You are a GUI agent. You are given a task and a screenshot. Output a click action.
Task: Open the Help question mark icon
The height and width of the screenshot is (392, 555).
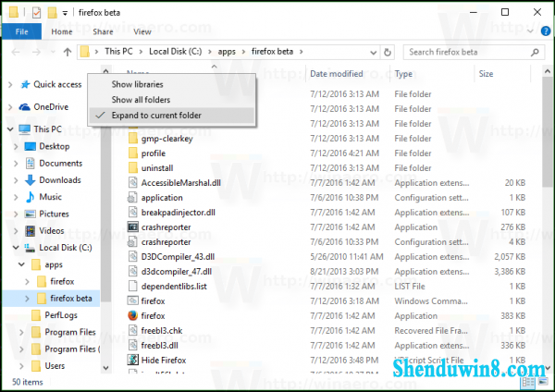(546, 31)
